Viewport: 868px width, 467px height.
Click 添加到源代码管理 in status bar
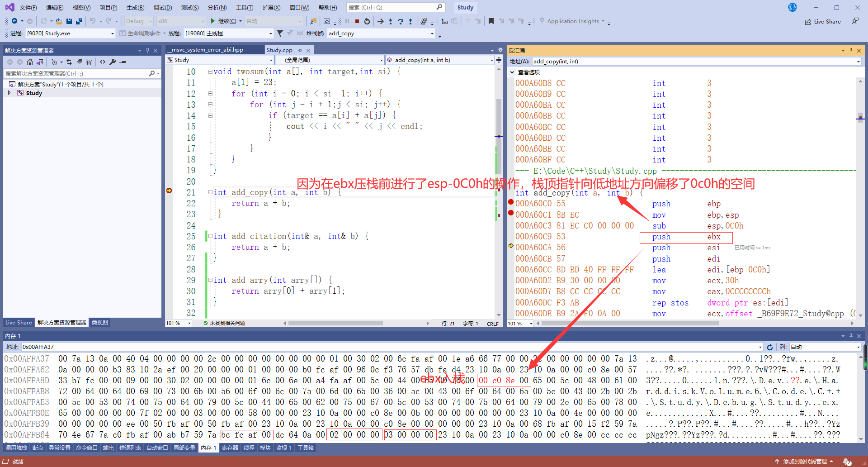click(804, 461)
